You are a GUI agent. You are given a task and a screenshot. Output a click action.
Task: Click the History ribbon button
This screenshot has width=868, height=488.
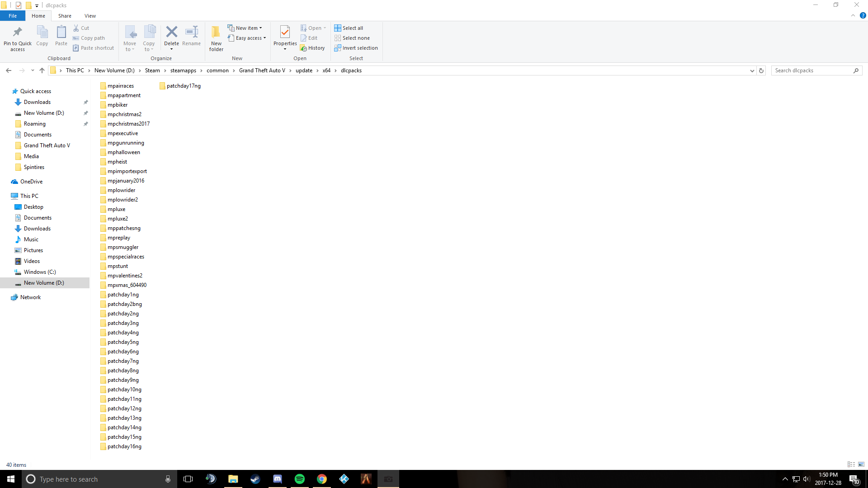point(312,48)
